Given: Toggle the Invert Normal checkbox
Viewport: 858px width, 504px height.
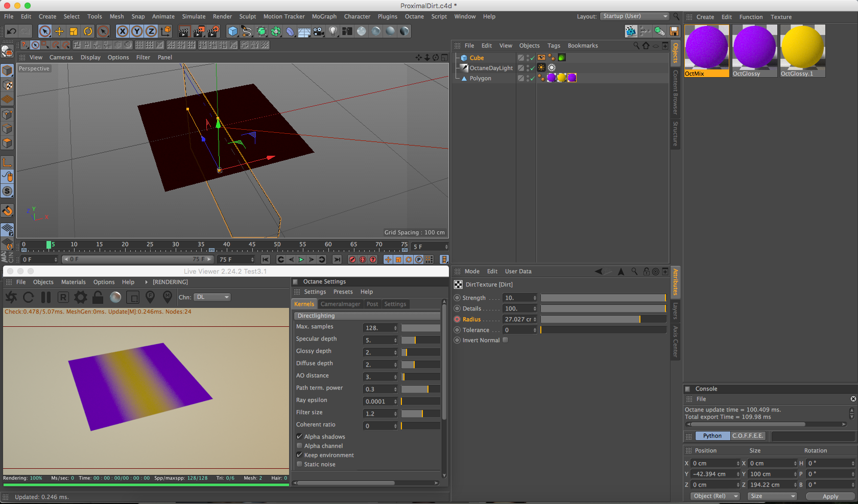Looking at the screenshot, I should click(x=505, y=340).
